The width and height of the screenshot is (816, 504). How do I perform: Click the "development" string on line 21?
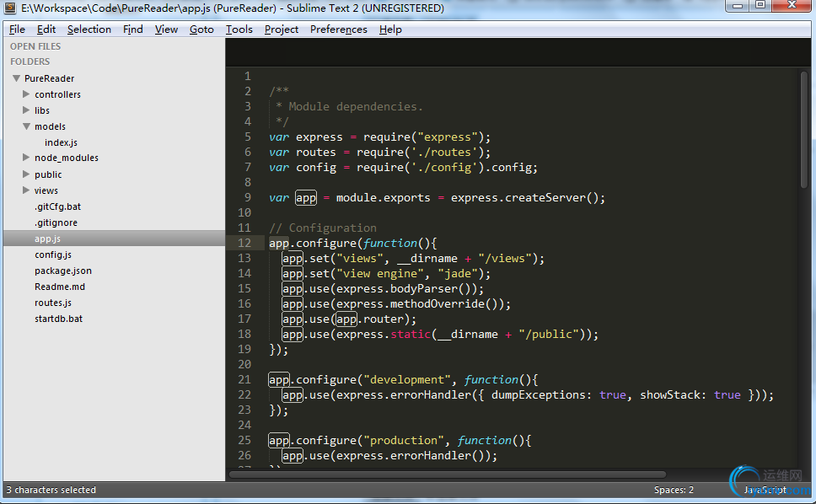[407, 380]
